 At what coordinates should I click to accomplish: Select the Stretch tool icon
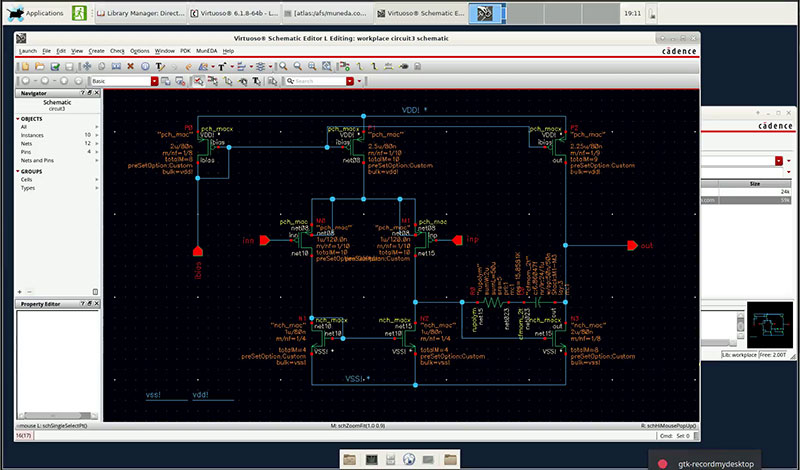[116, 66]
